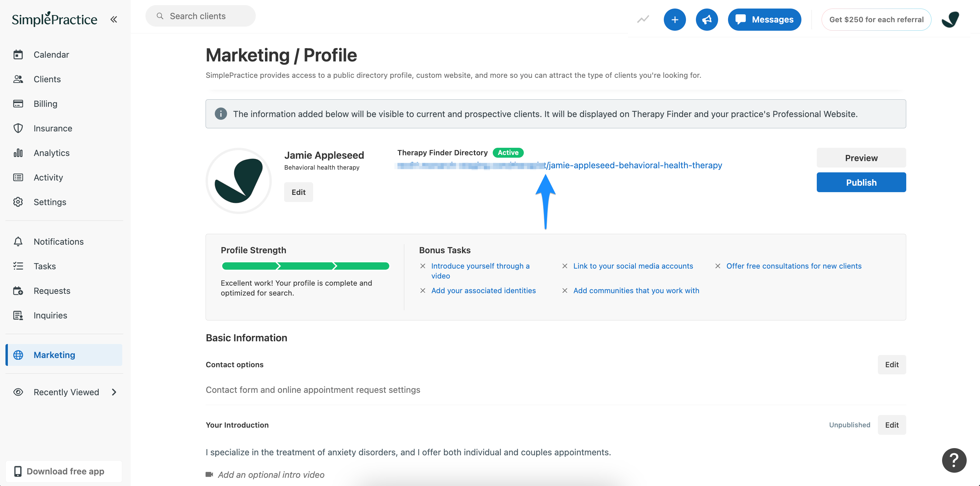Open the help question mark button
This screenshot has width=980, height=486.
pos(954,460)
